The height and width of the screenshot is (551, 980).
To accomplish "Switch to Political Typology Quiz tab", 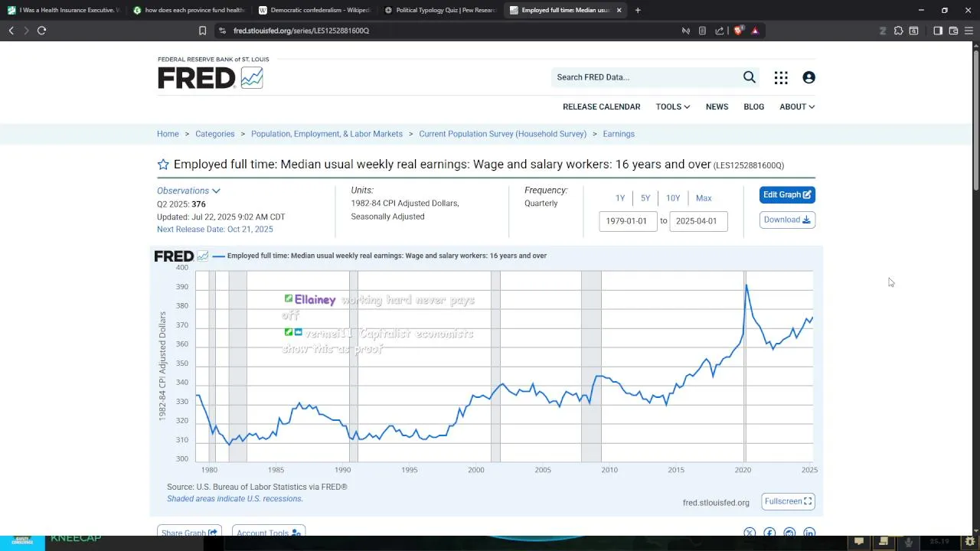I will click(x=439, y=10).
